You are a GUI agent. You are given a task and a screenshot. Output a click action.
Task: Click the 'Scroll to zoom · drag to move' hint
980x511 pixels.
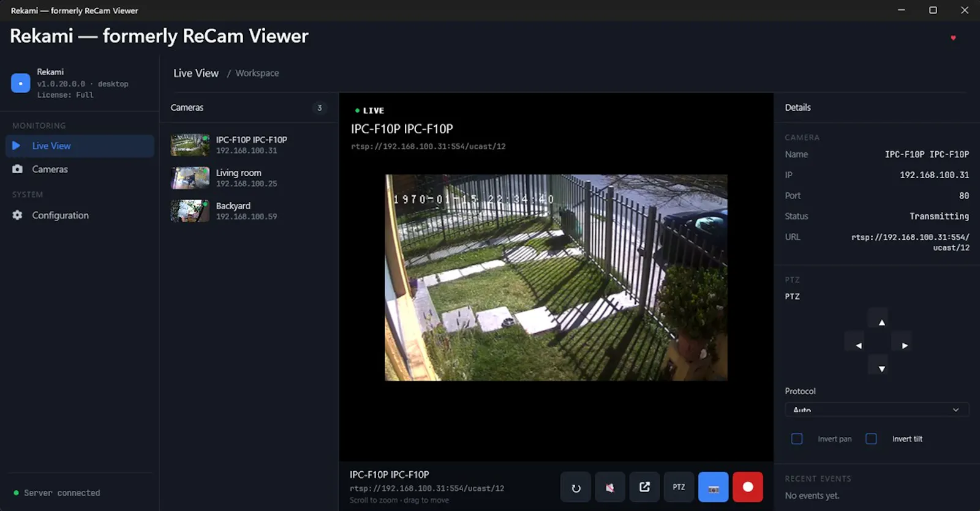point(399,501)
